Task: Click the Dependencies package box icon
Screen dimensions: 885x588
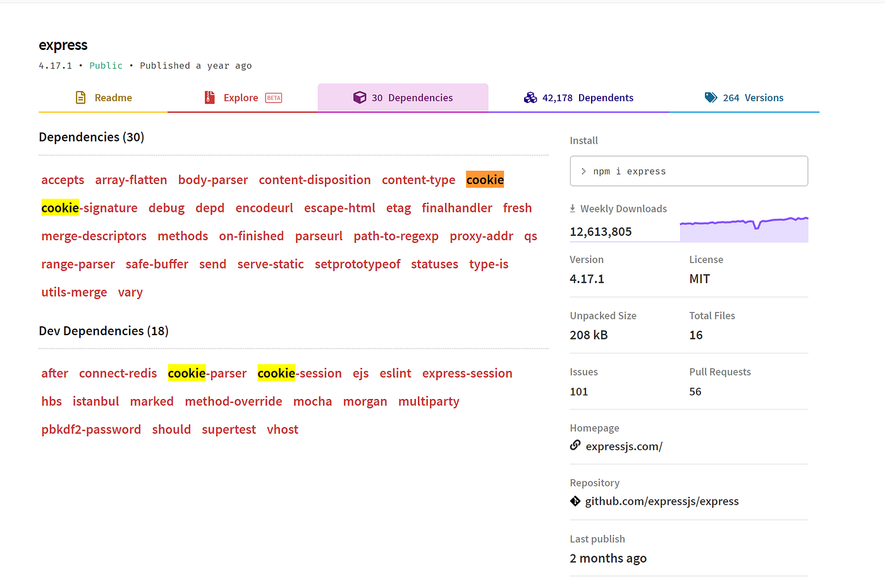Action: click(x=360, y=97)
